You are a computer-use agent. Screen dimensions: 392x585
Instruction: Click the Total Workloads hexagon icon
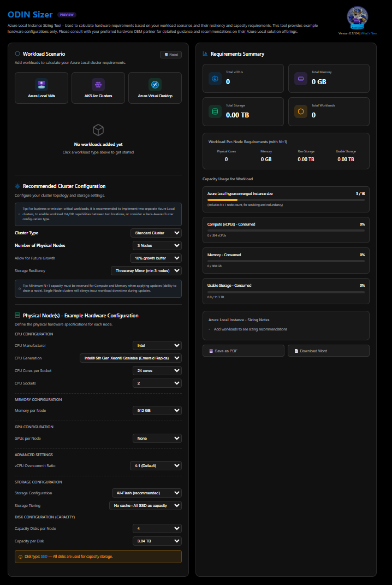point(300,112)
